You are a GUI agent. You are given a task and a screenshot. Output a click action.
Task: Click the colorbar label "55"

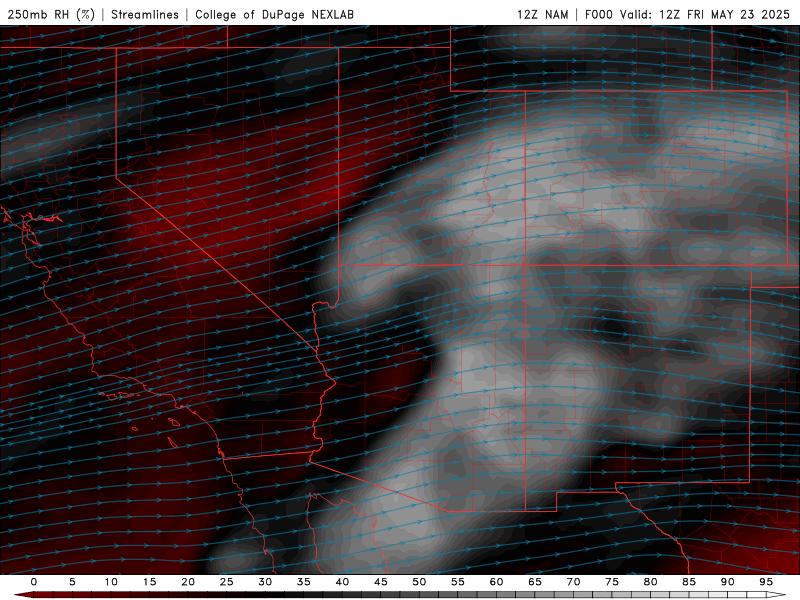(x=458, y=582)
